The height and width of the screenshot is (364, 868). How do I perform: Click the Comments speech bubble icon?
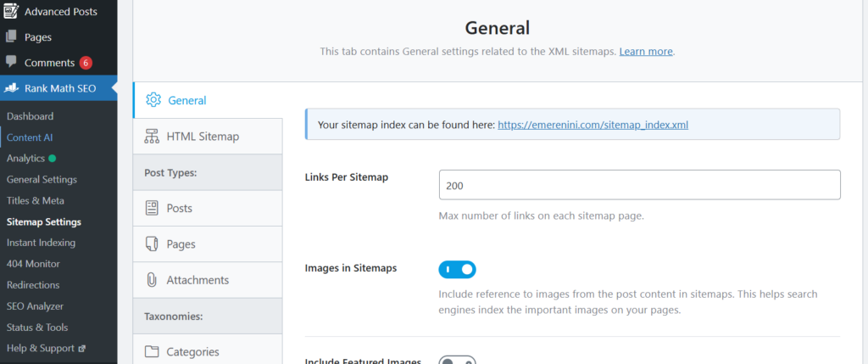click(10, 63)
